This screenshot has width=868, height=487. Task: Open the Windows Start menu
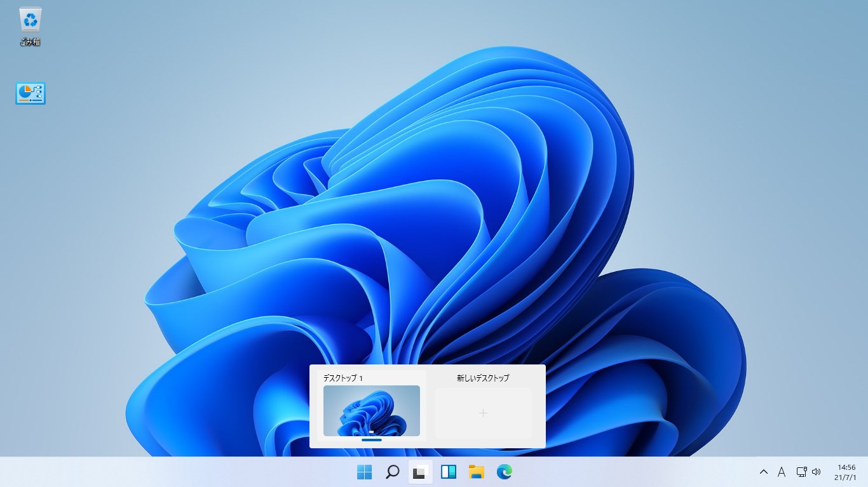pos(365,472)
